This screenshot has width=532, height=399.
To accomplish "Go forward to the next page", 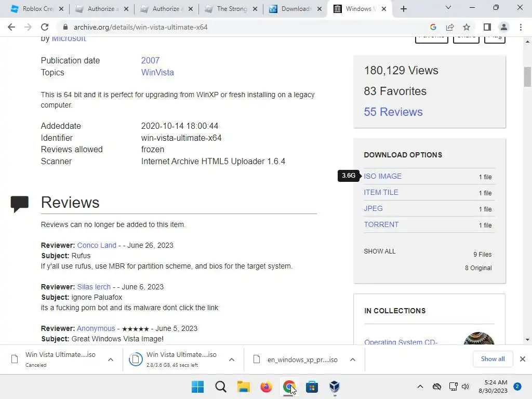I will coord(28,27).
